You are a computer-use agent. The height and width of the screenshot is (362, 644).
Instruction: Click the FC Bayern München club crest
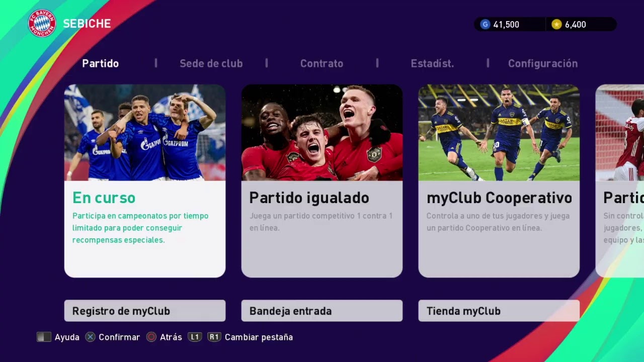click(x=42, y=23)
